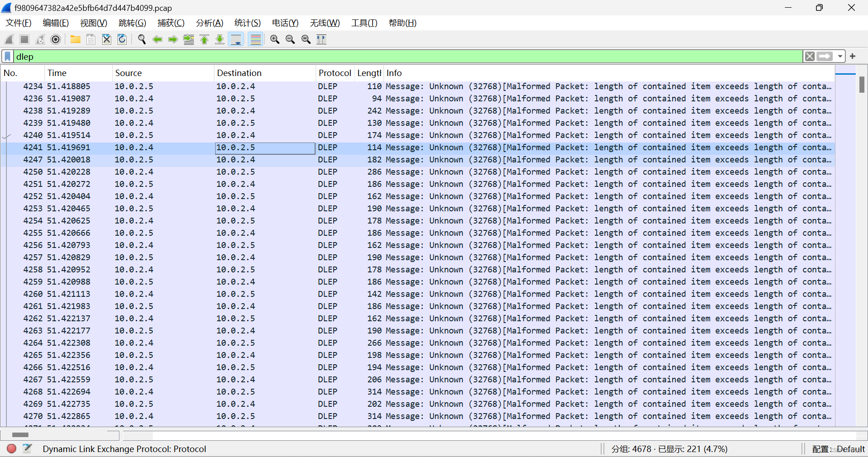Click the zoom out icon
This screenshot has width=868, height=457.
[x=290, y=39]
